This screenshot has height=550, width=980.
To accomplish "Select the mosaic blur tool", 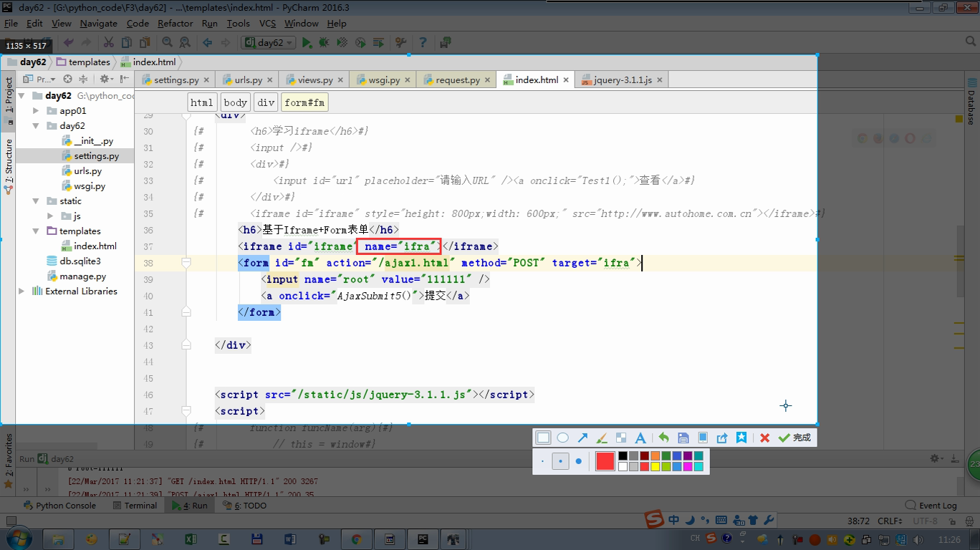I will pyautogui.click(x=621, y=438).
